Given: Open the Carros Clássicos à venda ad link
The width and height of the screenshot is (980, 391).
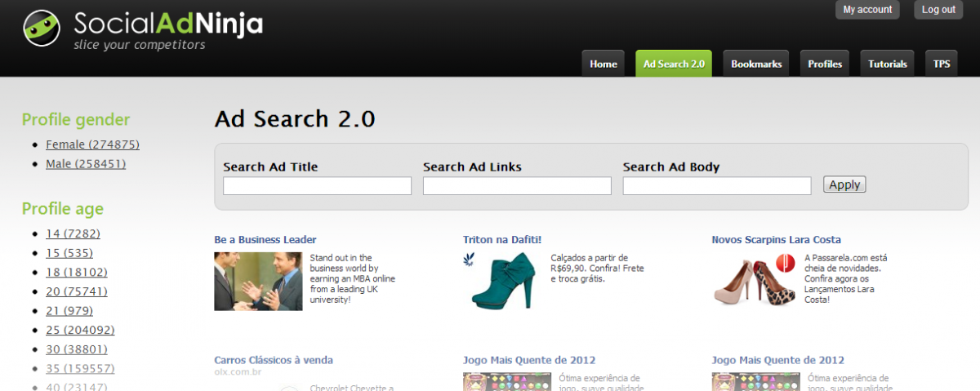Looking at the screenshot, I should pyautogui.click(x=274, y=360).
